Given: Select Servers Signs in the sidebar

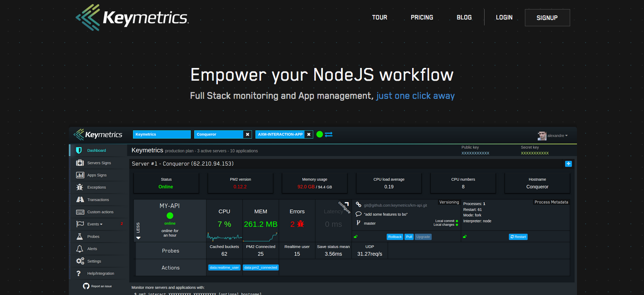Looking at the screenshot, I should pos(99,163).
